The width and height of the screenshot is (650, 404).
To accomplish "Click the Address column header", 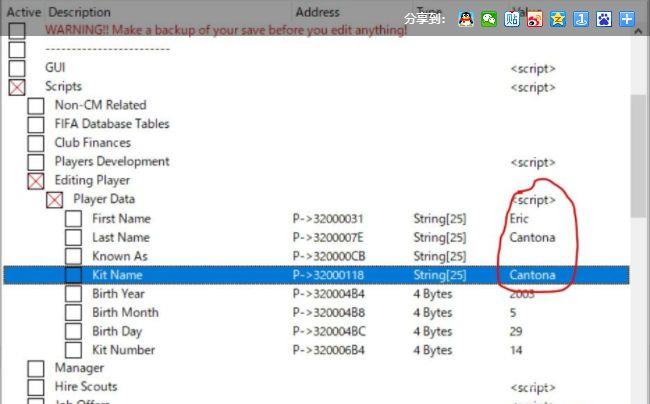I will pyautogui.click(x=317, y=12).
